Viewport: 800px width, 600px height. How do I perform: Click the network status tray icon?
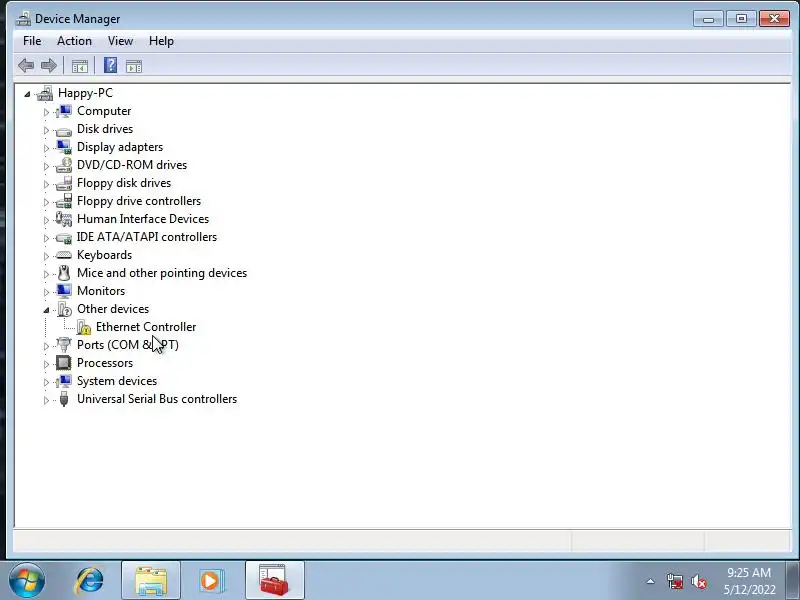pyautogui.click(x=675, y=581)
